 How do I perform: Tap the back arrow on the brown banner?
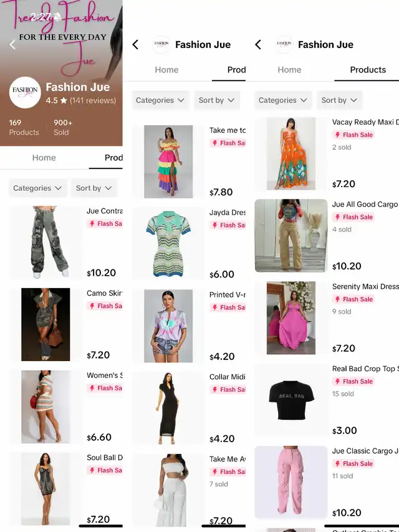[12, 44]
